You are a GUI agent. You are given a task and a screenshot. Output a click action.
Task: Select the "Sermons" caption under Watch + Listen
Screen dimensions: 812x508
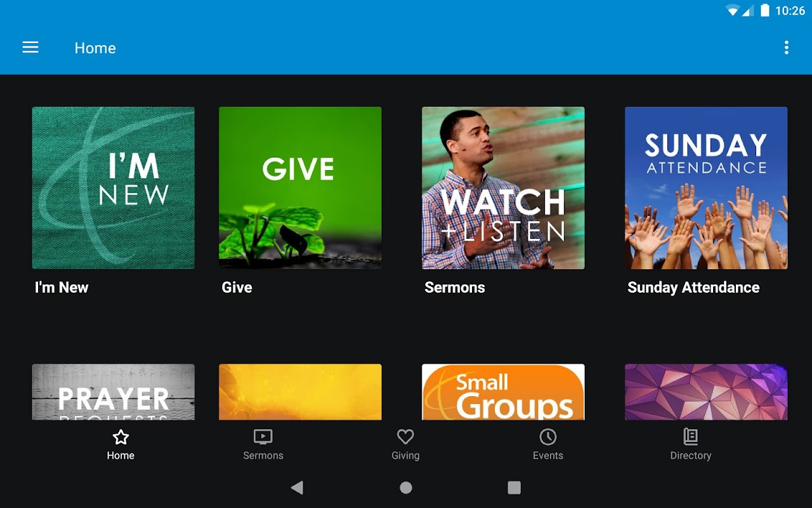click(455, 288)
